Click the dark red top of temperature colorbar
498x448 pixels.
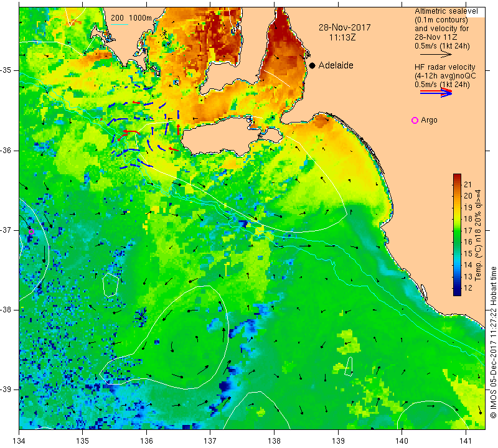(x=457, y=176)
